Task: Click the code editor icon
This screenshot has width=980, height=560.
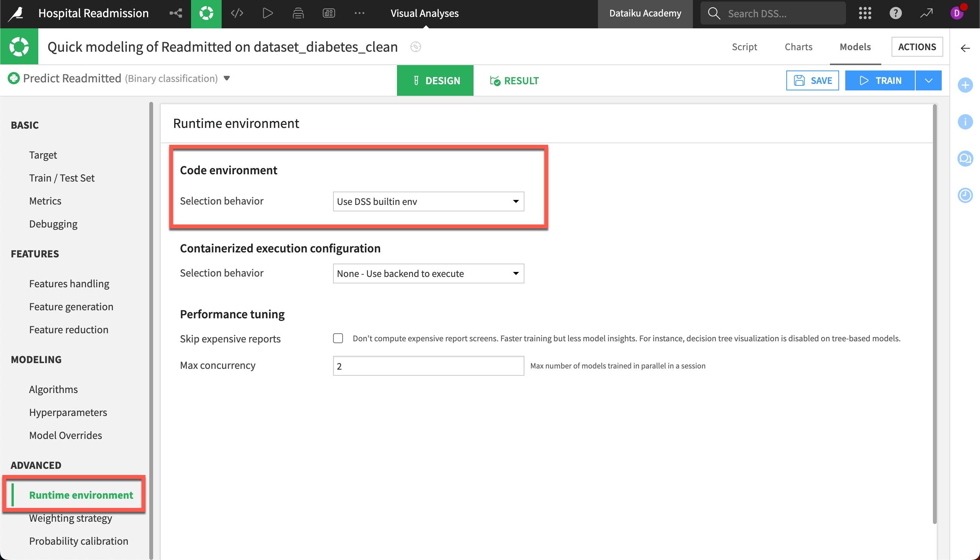Action: tap(237, 13)
